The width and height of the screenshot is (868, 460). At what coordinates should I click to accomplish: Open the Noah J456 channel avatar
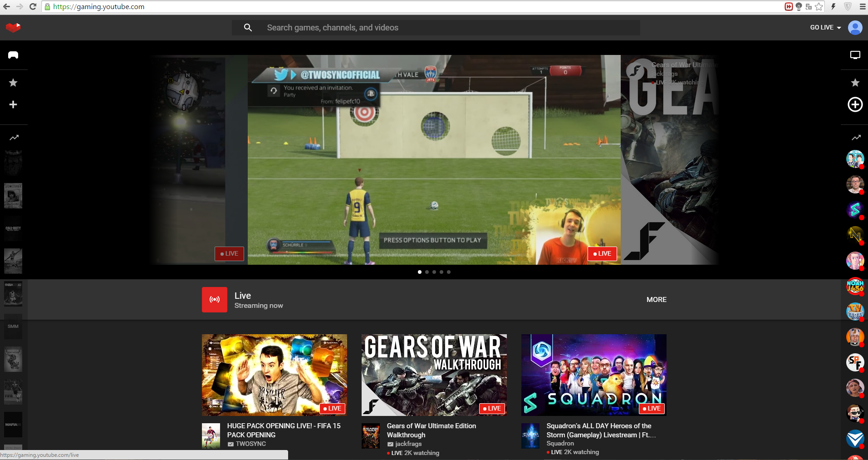[x=855, y=286]
